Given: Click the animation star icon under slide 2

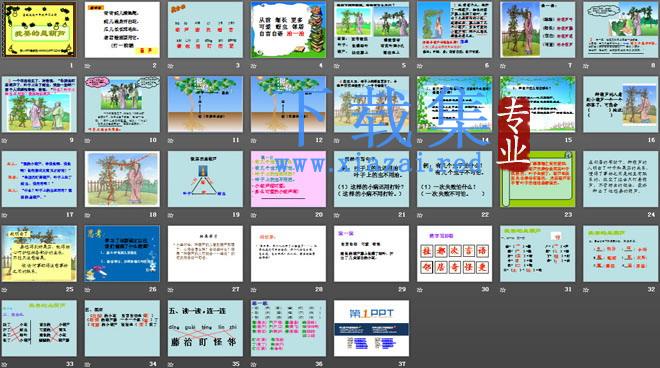Looking at the screenshot, I should click(x=88, y=66).
